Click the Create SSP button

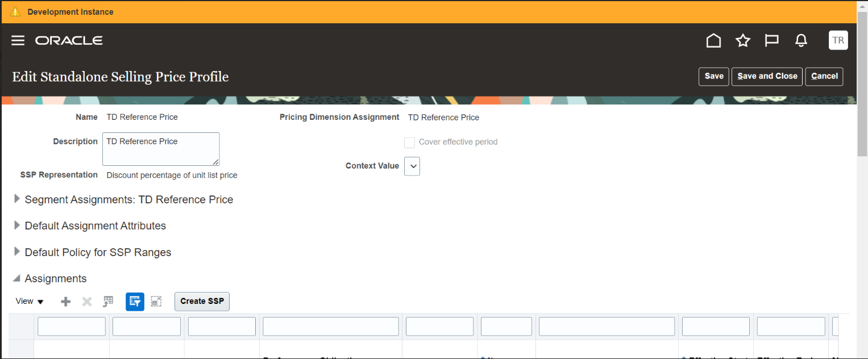202,301
